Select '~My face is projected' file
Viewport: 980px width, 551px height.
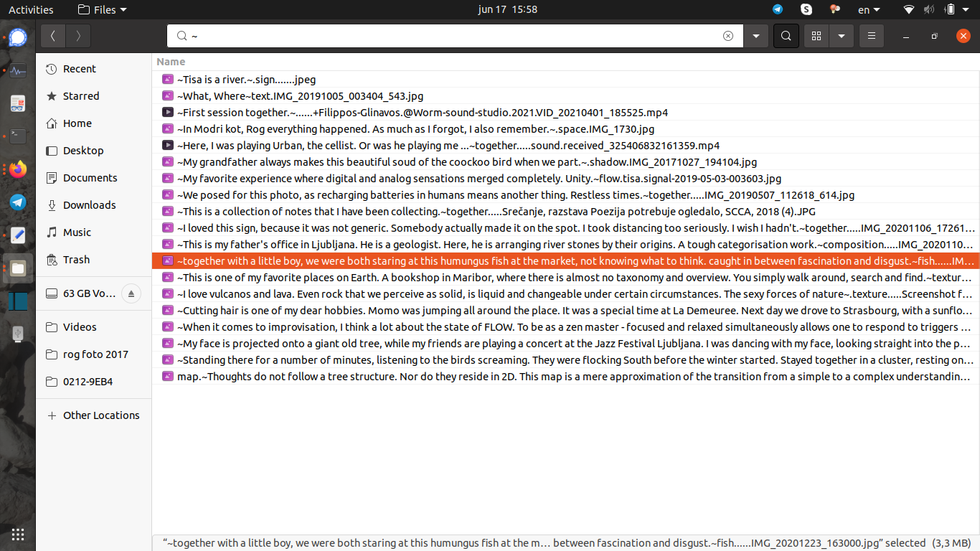coord(565,344)
